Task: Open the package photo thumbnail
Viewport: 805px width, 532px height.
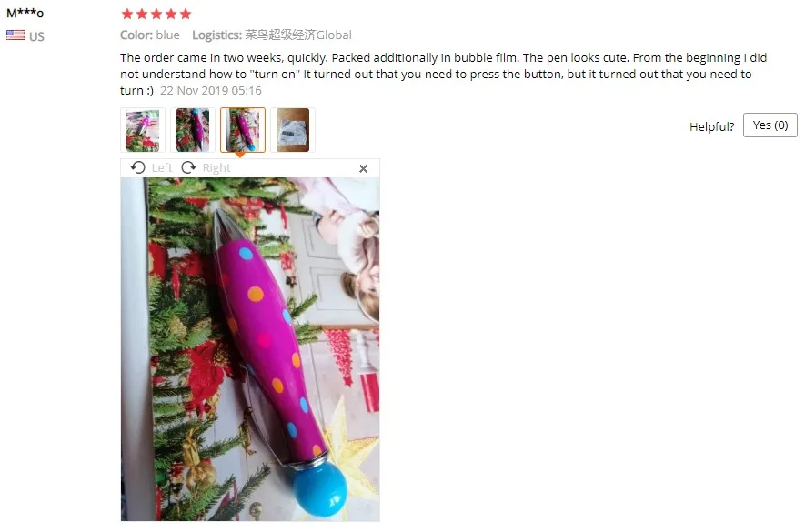Action: 293,130
